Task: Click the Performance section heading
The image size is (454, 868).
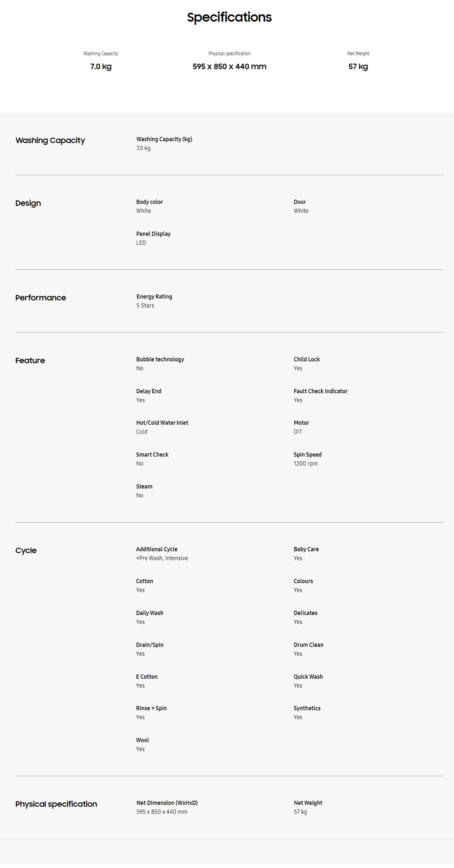Action: [41, 298]
